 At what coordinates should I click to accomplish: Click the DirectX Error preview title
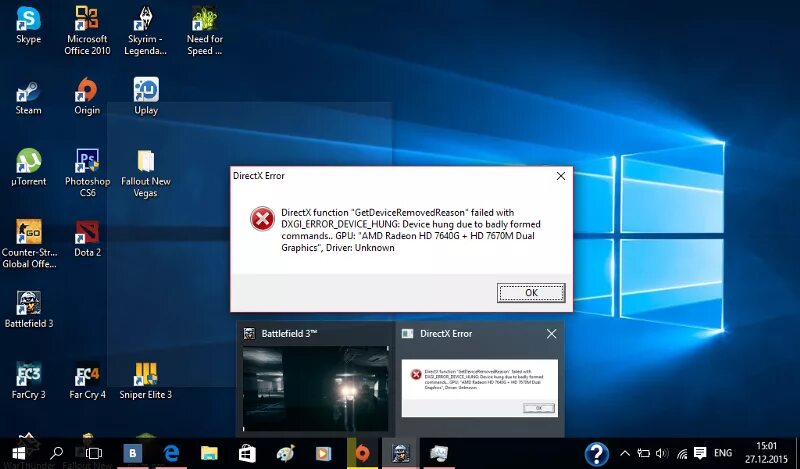[x=446, y=334]
